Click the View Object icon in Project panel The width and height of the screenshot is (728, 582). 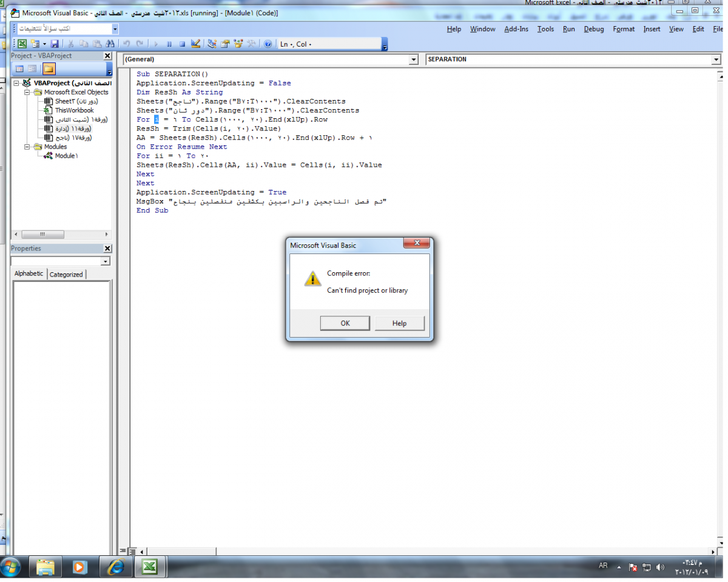33,69
